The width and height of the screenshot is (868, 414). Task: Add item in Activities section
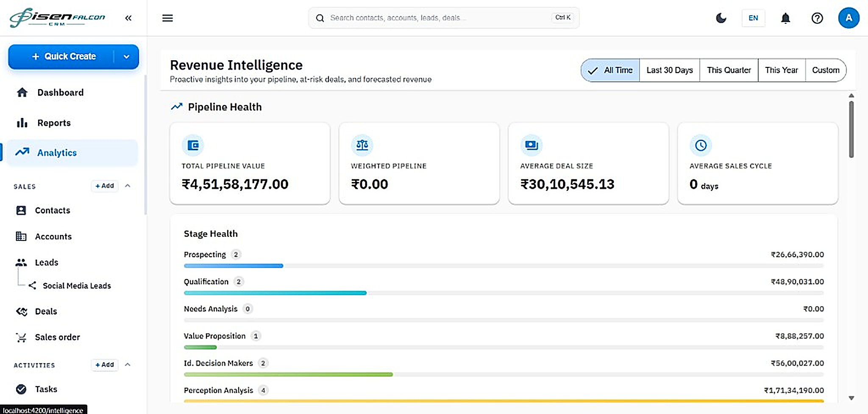pos(105,365)
